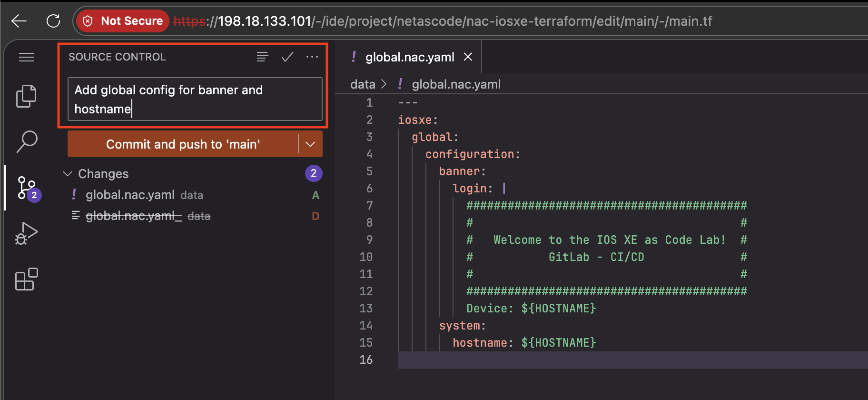
Task: Open the commit button dropdown arrow
Action: pyautogui.click(x=310, y=144)
